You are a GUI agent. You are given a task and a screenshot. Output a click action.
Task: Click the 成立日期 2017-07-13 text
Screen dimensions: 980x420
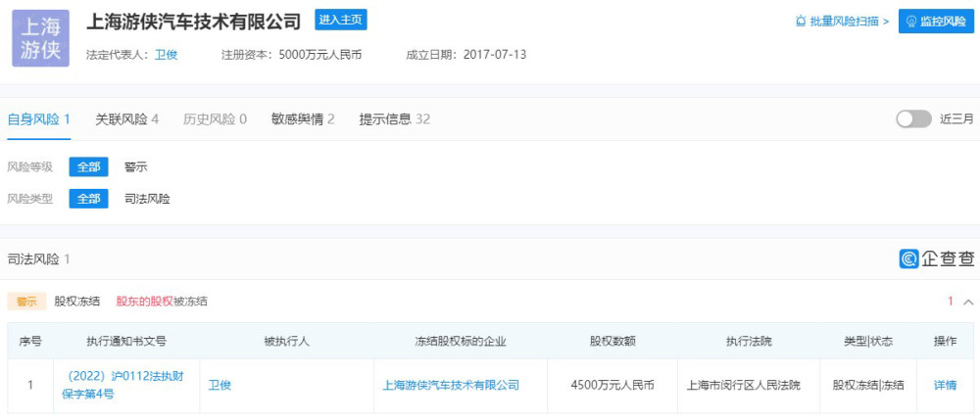point(466,55)
